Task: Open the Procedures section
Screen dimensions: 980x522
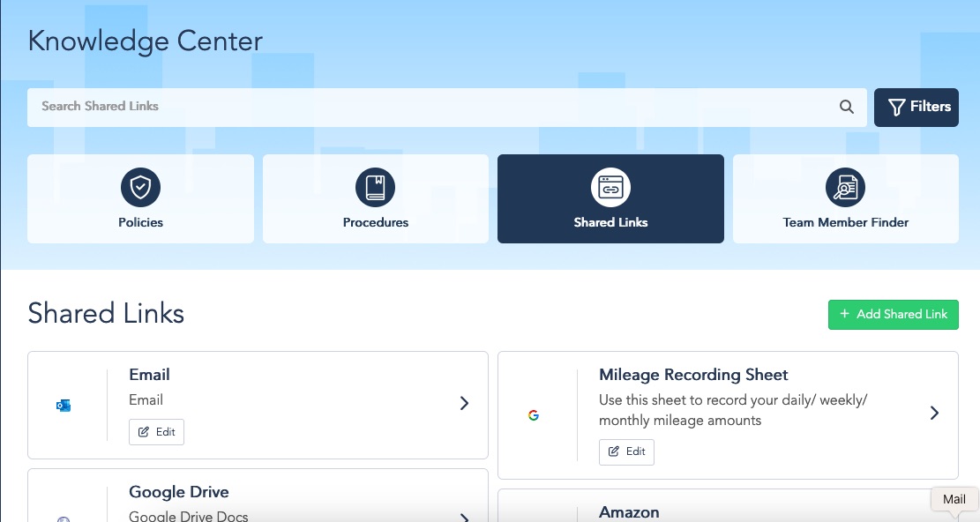Action: pos(376,198)
